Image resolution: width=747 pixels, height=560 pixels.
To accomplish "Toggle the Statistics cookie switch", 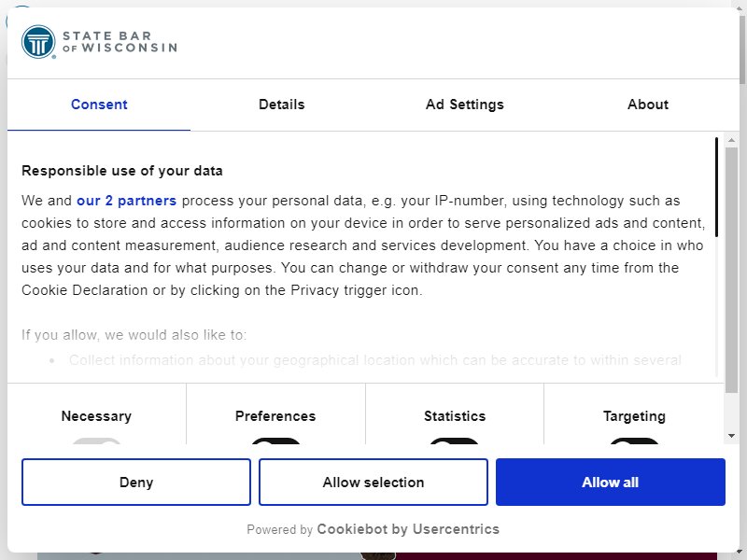I will tap(455, 441).
